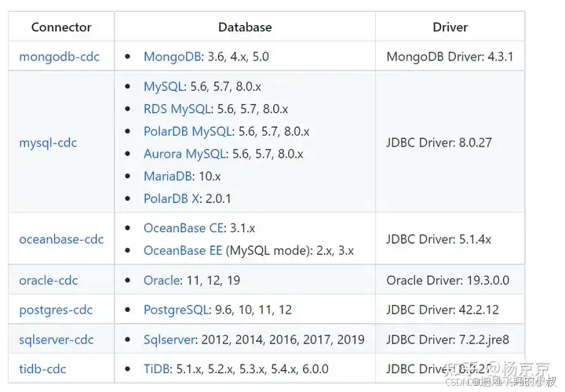Image resolution: width=565 pixels, height=392 pixels.
Task: Open the mongodb-cdc connector link
Action: pyautogui.click(x=59, y=57)
